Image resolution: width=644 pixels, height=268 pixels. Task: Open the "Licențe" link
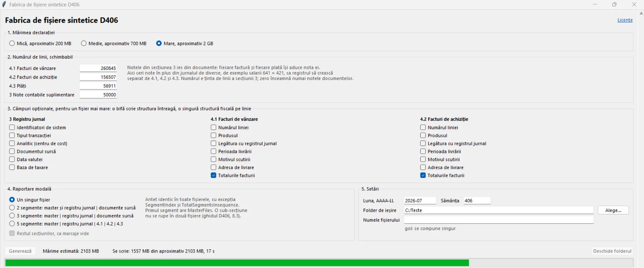[x=625, y=20]
